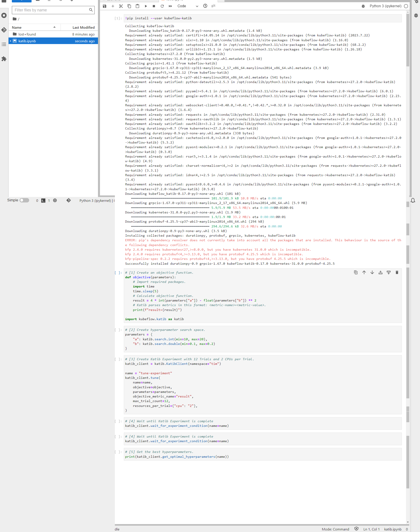This screenshot has height=532, width=420.
Task: Select the Create Katib Experiment cell
Action: coord(263,385)
